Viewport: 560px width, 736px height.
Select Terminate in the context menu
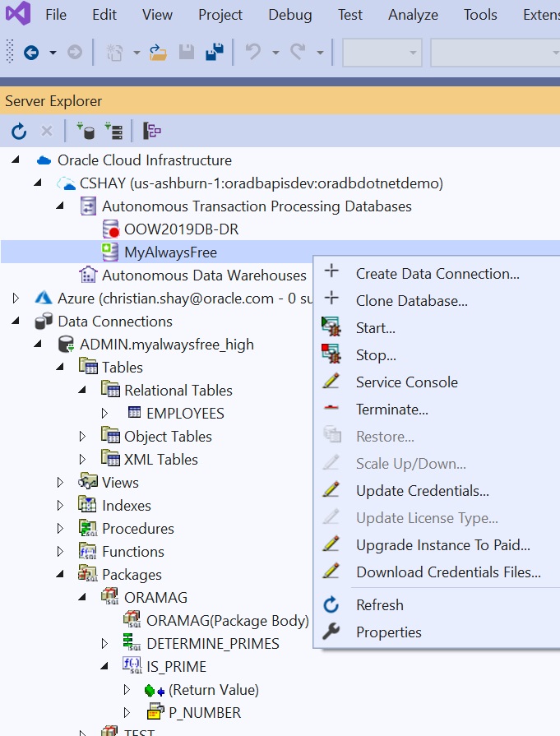[x=437, y=410]
